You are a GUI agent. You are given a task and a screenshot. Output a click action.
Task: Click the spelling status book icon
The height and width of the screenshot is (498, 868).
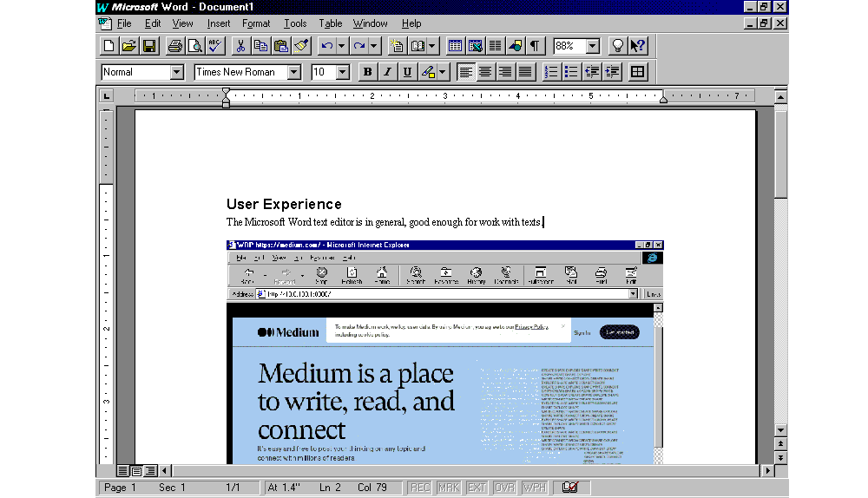[570, 488]
